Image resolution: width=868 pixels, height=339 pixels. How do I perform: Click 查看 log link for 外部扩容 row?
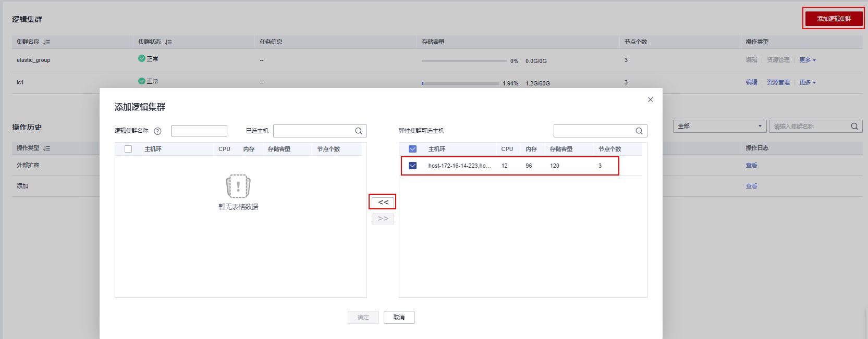coord(751,165)
